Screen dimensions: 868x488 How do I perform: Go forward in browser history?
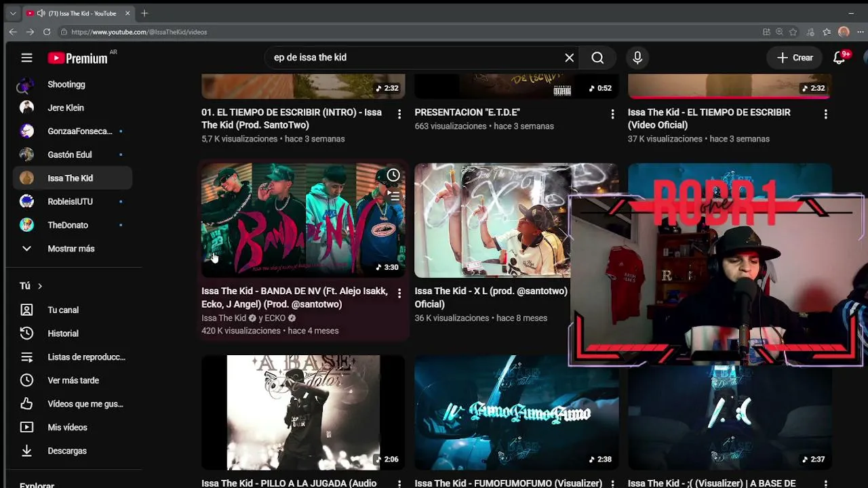click(x=30, y=32)
